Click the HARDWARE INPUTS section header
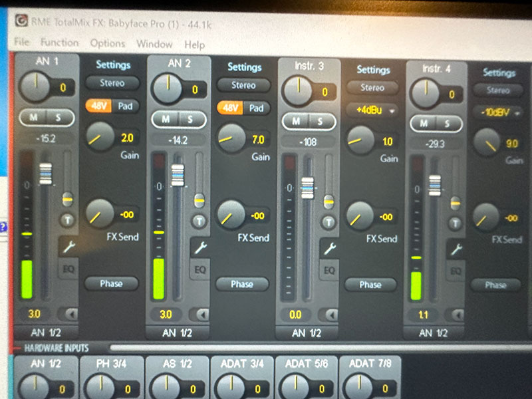Image resolution: width=532 pixels, height=399 pixels. (57, 348)
